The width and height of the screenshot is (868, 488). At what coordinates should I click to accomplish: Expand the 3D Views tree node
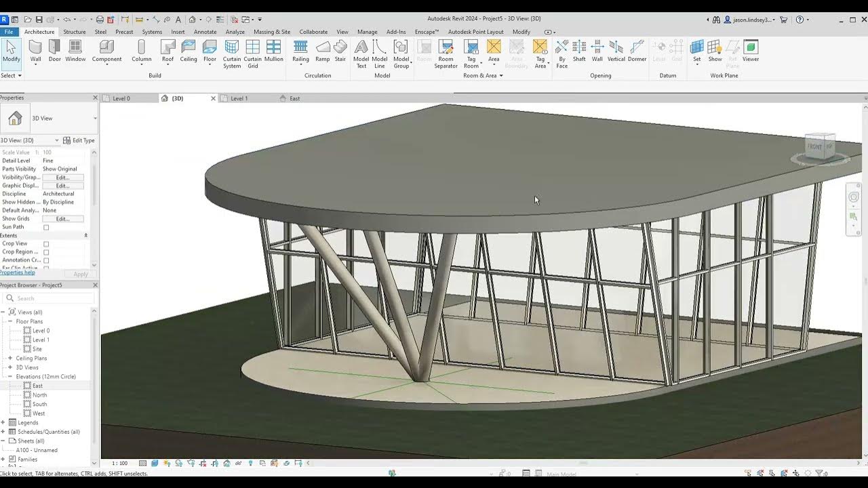10,367
